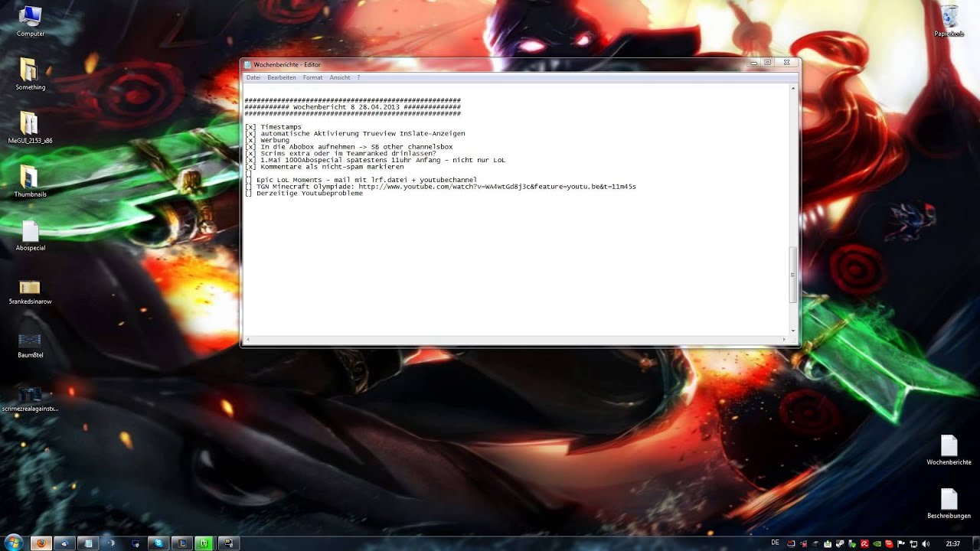Click the Show desktop strip
This screenshot has width=980, height=551.
pos(976,543)
